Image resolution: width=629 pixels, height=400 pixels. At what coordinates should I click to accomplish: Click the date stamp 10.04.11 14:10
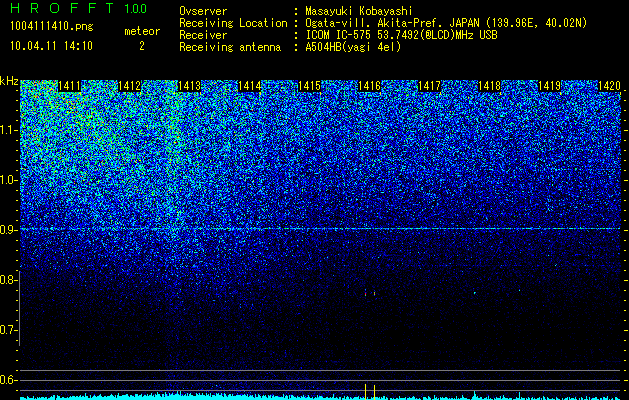tap(51, 46)
